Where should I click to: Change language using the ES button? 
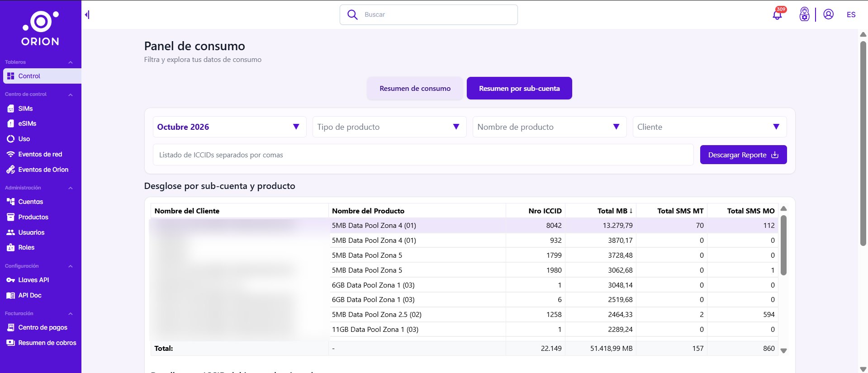tap(851, 14)
